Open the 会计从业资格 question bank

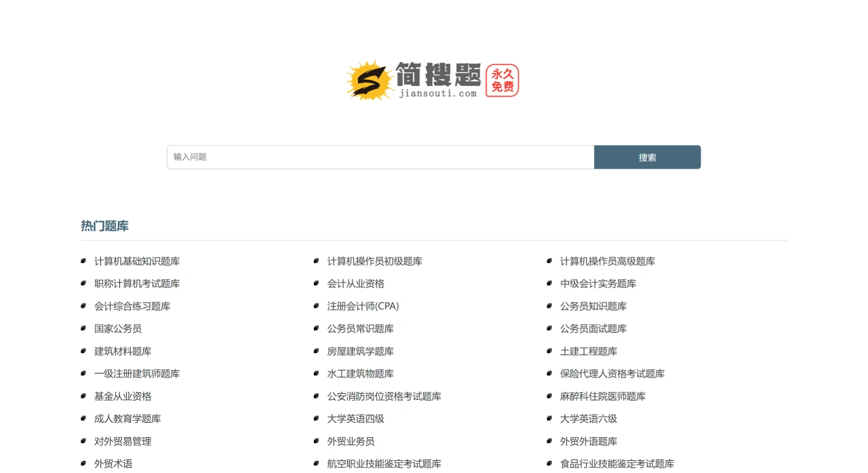(355, 284)
